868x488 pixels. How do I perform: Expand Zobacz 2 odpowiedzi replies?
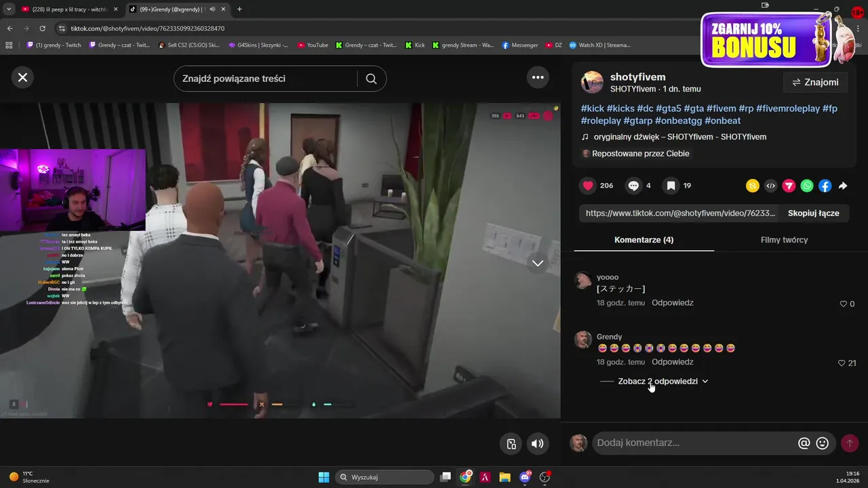(x=663, y=381)
